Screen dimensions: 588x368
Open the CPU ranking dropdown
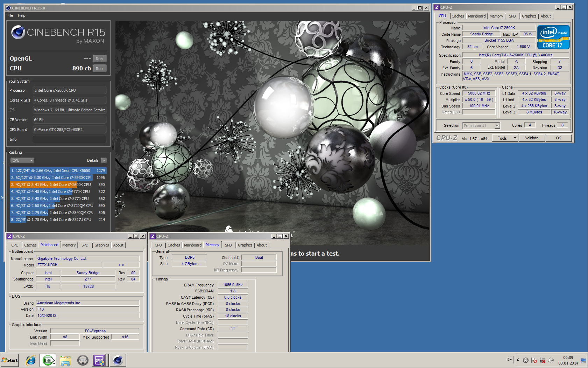[x=22, y=160]
